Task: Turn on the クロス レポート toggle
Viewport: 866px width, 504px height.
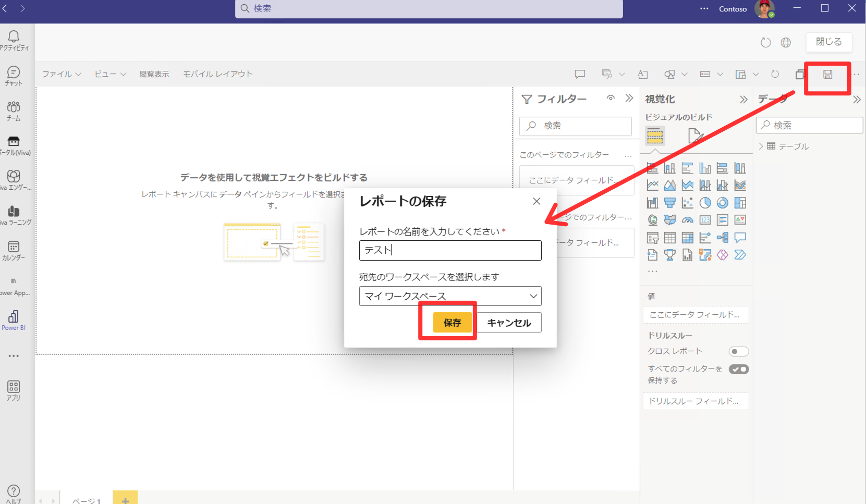Action: [x=738, y=351]
